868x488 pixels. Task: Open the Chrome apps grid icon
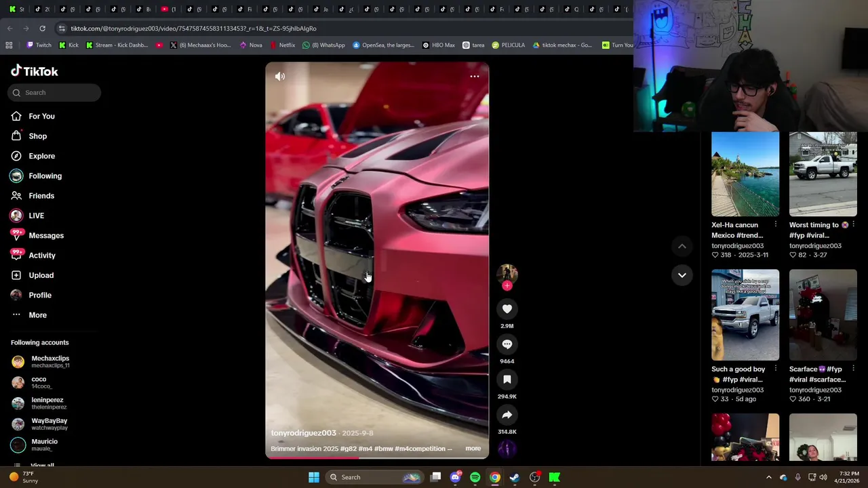point(9,45)
